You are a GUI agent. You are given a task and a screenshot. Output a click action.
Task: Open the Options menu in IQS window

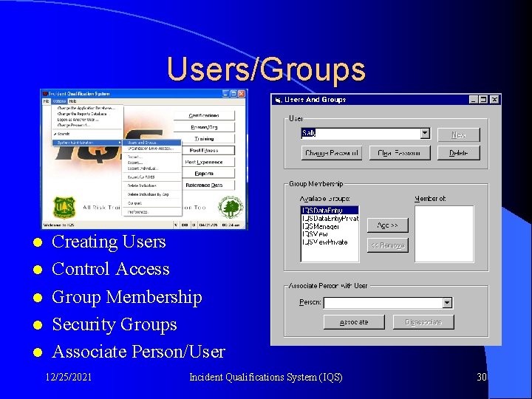pos(59,101)
